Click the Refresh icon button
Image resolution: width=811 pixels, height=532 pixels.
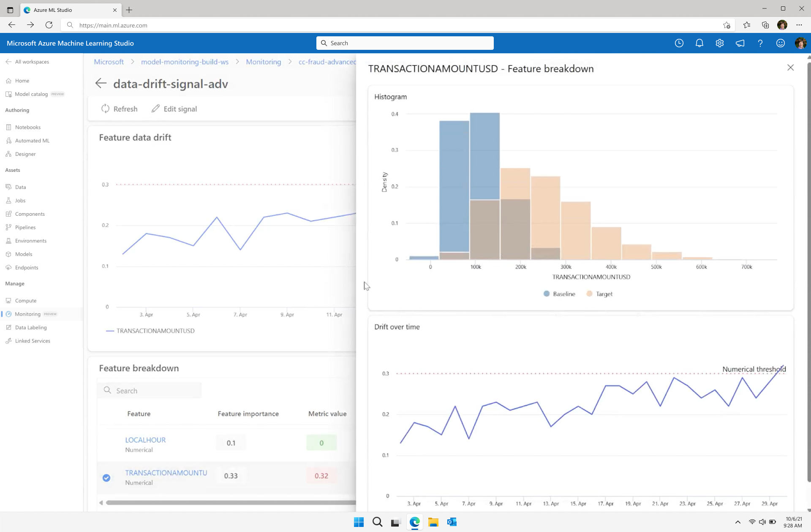[106, 109]
